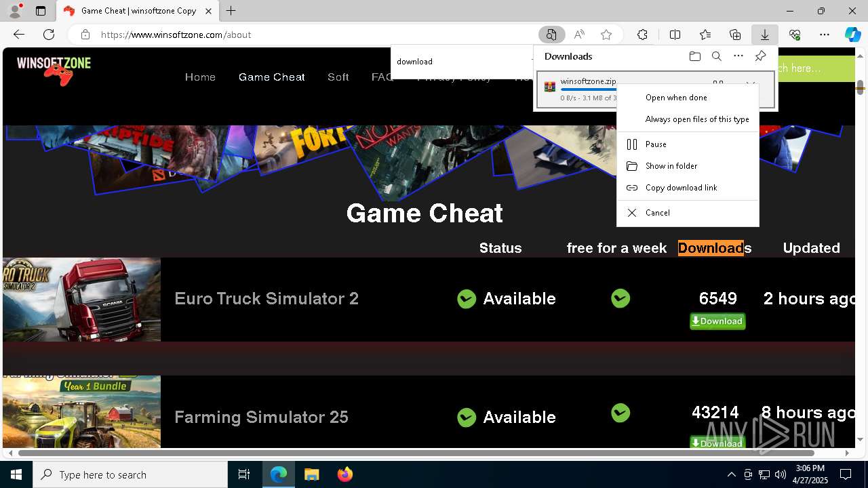Click the download count 6549
Image resolution: width=868 pixels, height=488 pixels.
coord(717,299)
